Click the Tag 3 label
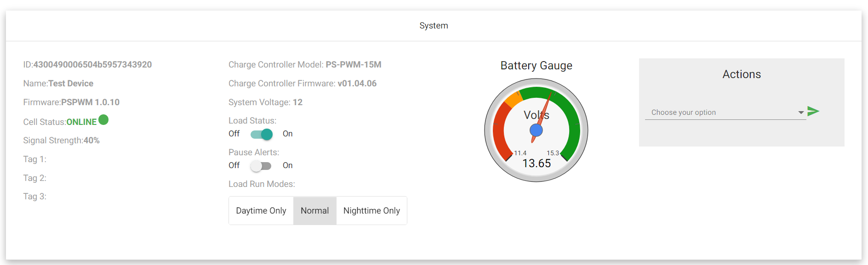 [35, 197]
